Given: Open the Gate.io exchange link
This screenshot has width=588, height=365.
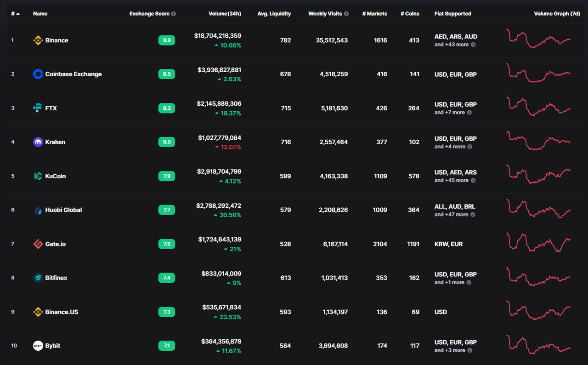Looking at the screenshot, I should 56,244.
